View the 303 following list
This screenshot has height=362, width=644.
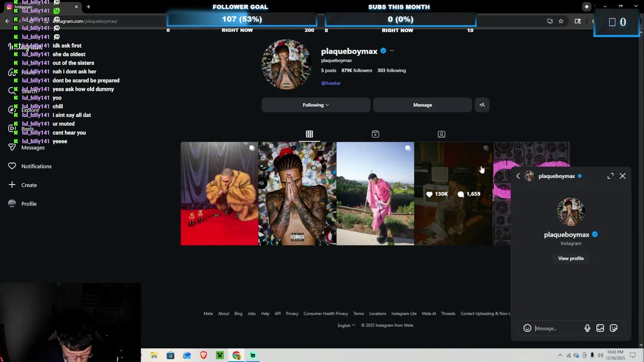pyautogui.click(x=391, y=70)
